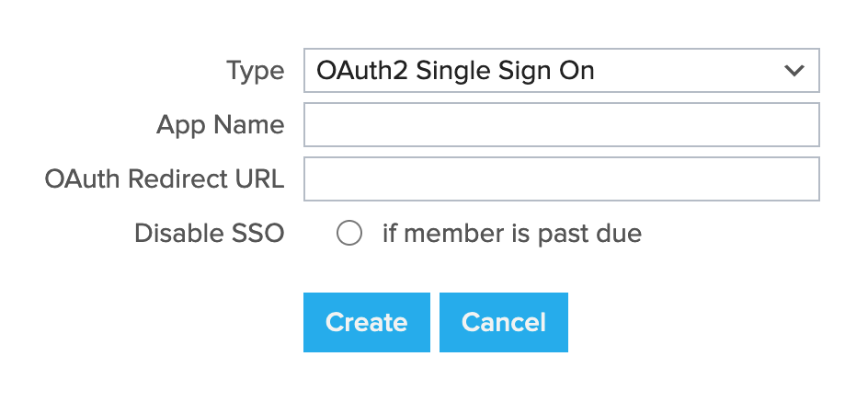Viewport: 868px width, 414px height.
Task: Click into the OAuth Redirect URL field
Action: (561, 178)
